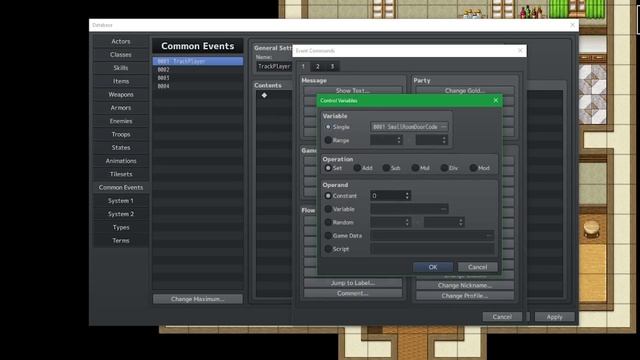640x360 pixels.
Task: Click the Change Maximum button
Action: click(x=198, y=299)
